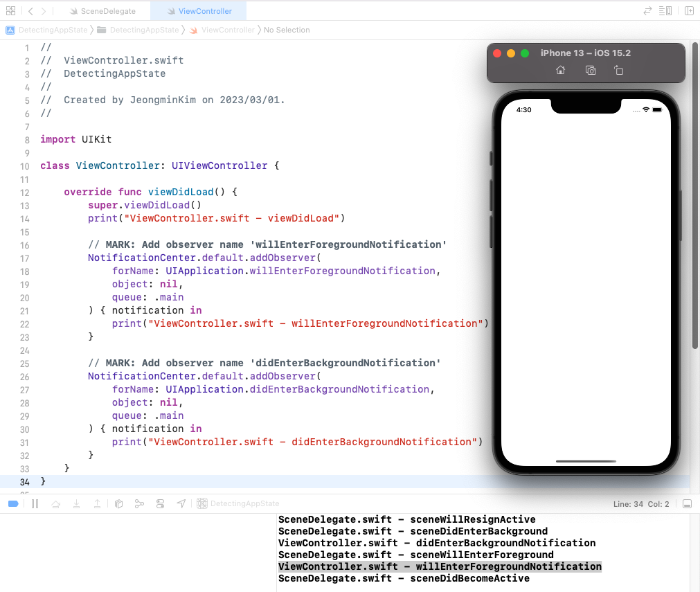The width and height of the screenshot is (700, 592).
Task: Switch to the SceneDelegate tab
Action: [102, 11]
